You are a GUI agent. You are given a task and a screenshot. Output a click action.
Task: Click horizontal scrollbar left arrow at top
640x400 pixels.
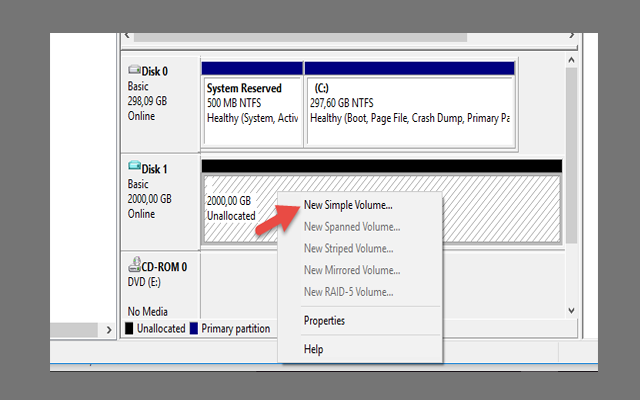[x=127, y=36]
